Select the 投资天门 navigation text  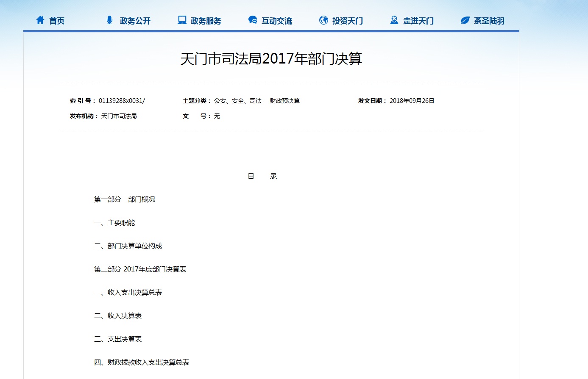coord(348,21)
